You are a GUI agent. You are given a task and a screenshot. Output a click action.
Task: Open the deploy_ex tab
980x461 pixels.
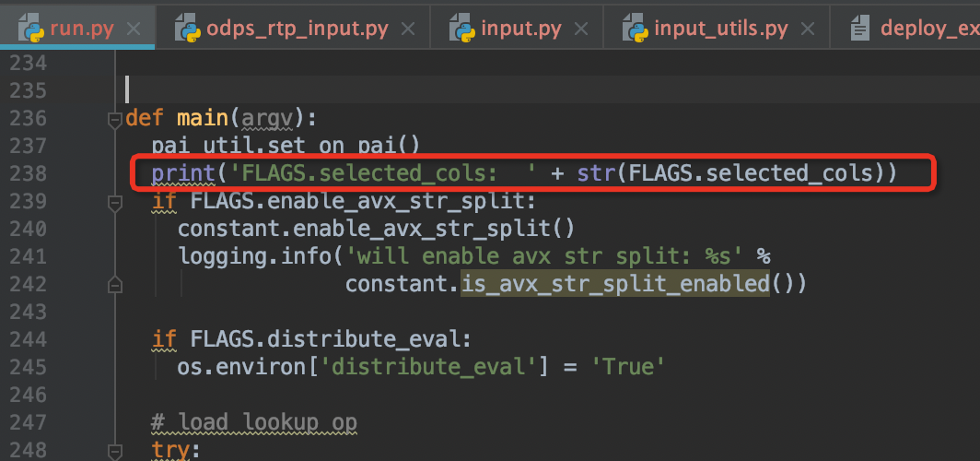[x=905, y=26]
